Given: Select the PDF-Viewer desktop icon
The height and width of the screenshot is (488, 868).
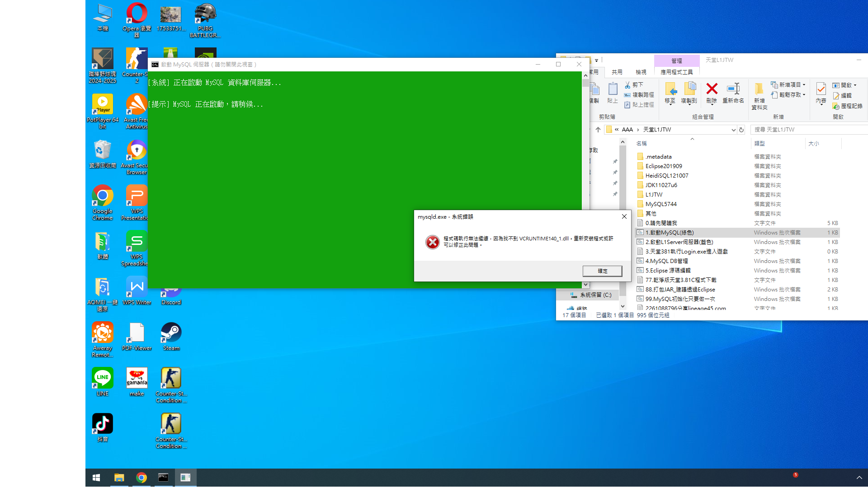Looking at the screenshot, I should 137,337.
